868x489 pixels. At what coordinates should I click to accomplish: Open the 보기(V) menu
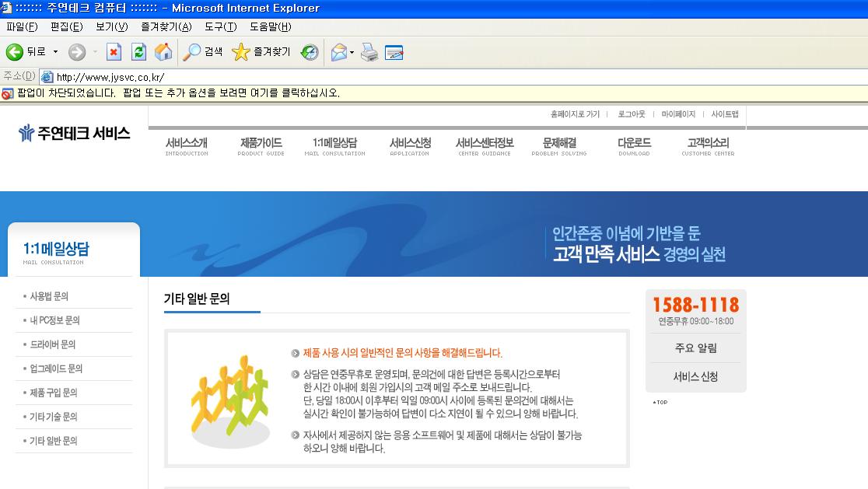[112, 26]
